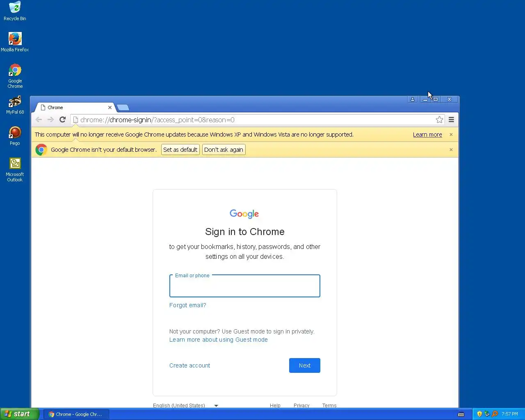Click the Google logo on sign-in card
The image size is (525, 420).
(244, 214)
